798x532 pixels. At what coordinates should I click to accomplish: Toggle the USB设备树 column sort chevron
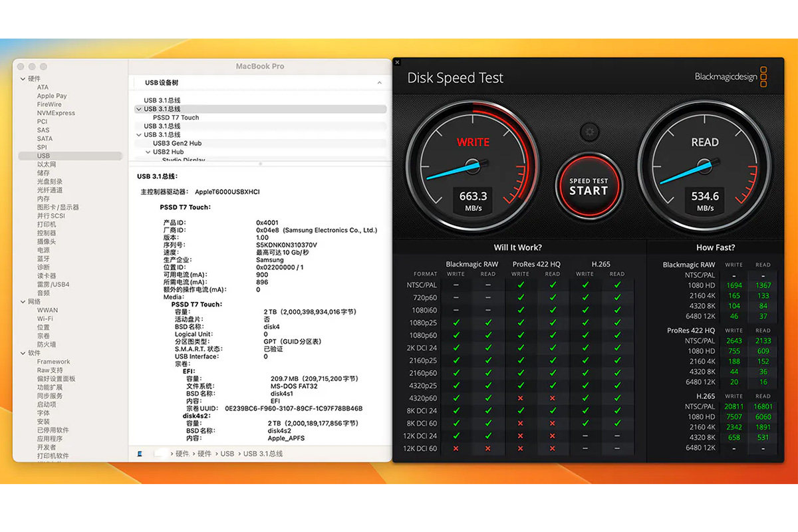pyautogui.click(x=380, y=83)
